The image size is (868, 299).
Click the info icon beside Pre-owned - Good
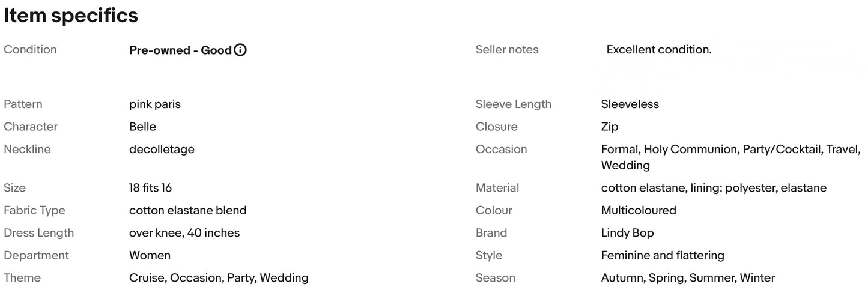tap(240, 50)
